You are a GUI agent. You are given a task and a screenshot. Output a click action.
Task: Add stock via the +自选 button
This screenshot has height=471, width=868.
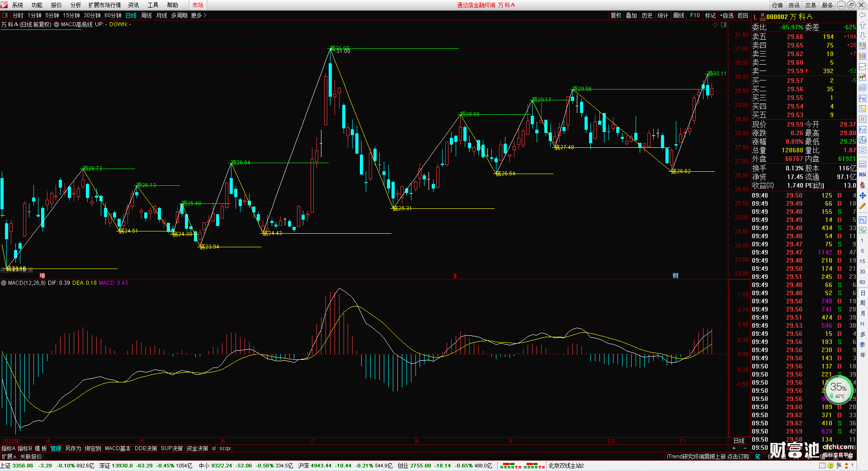click(x=726, y=15)
